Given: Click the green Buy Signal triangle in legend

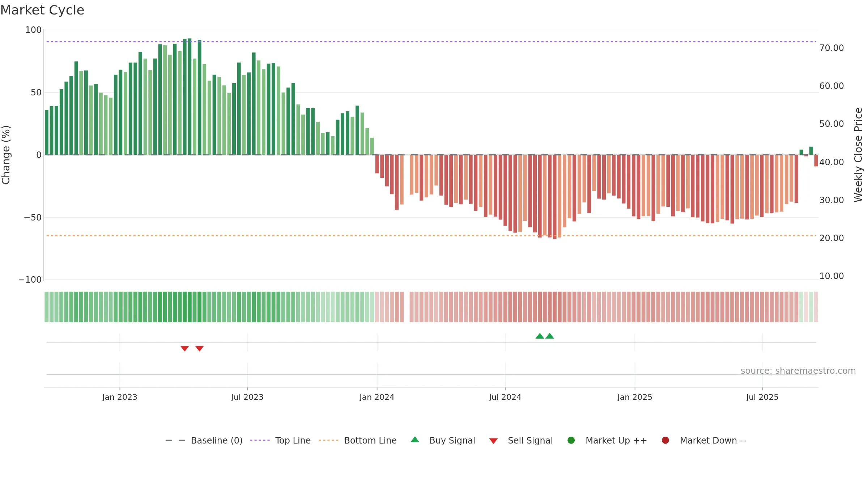Looking at the screenshot, I should (x=415, y=440).
